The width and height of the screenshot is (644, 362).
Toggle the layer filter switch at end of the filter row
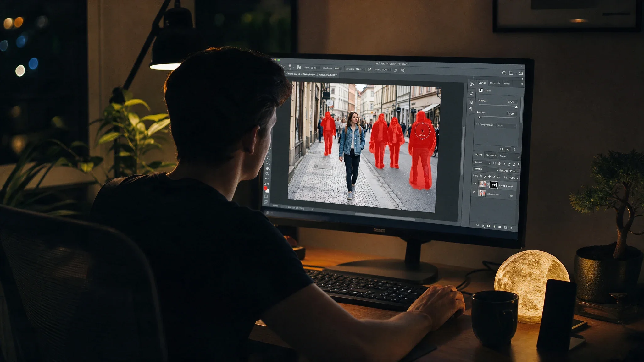tap(519, 164)
